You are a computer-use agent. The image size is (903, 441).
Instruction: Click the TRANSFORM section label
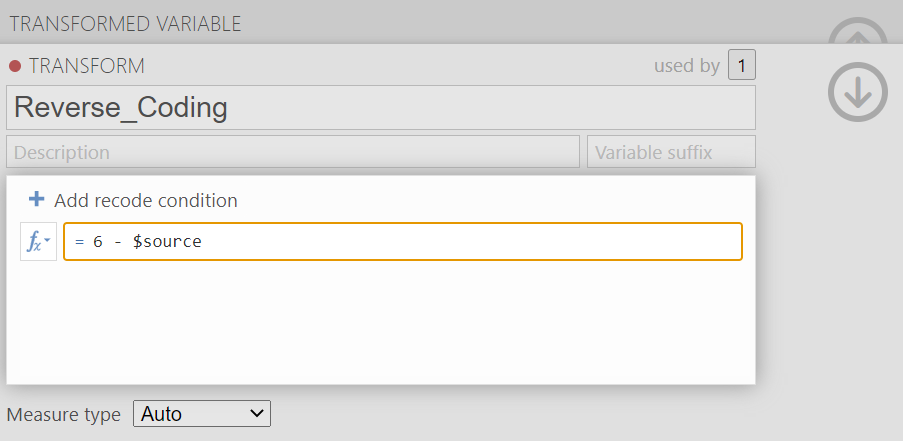(87, 66)
